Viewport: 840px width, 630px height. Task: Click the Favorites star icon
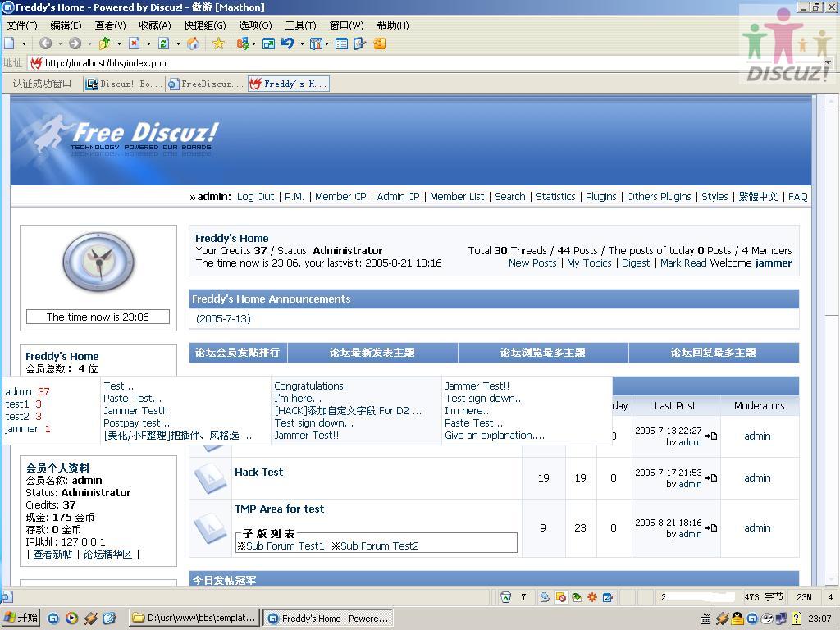pyautogui.click(x=218, y=43)
